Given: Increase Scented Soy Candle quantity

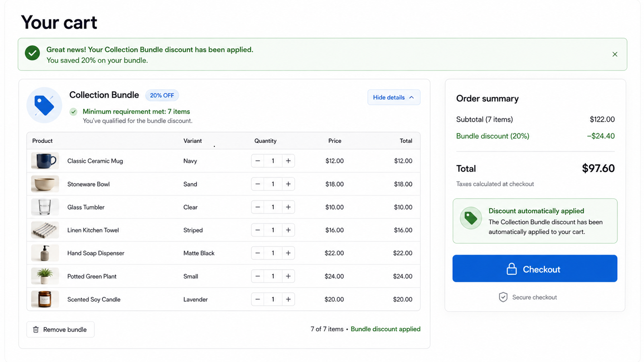Looking at the screenshot, I should tap(288, 299).
